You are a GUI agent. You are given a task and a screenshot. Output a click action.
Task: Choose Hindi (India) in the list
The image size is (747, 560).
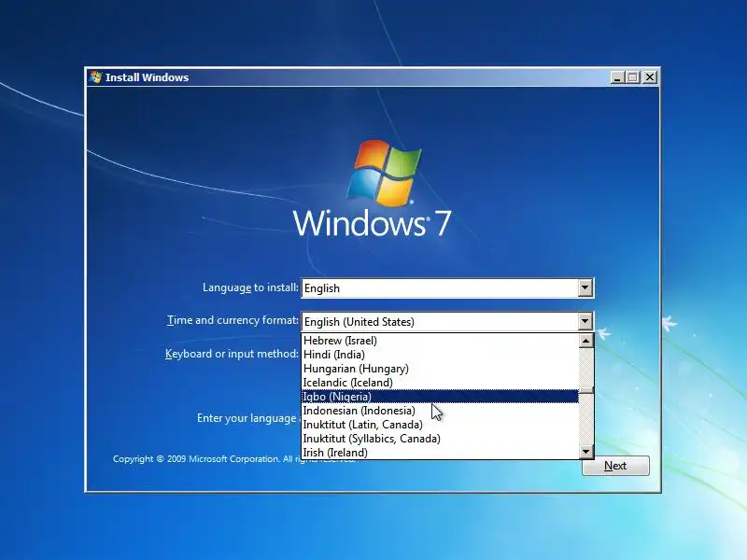pyautogui.click(x=440, y=355)
